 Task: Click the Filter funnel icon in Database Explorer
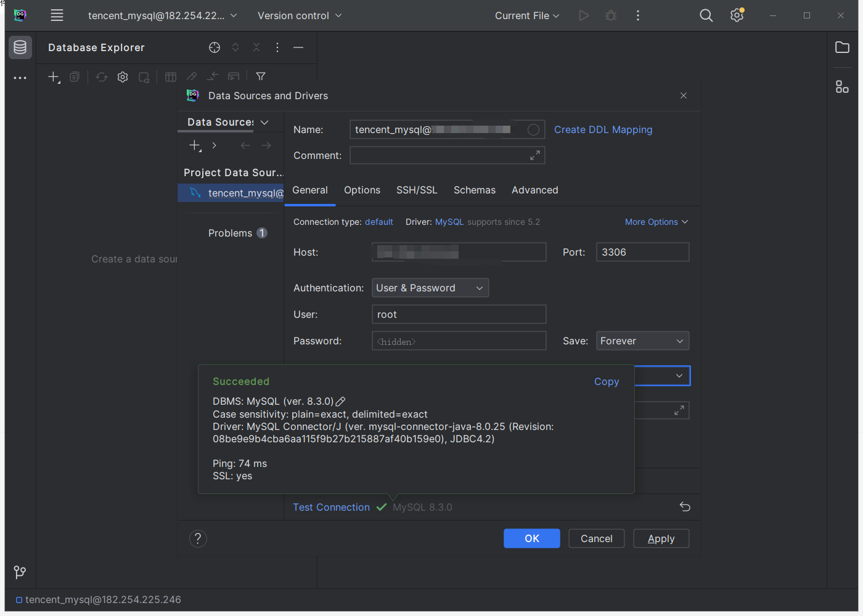pos(261,76)
